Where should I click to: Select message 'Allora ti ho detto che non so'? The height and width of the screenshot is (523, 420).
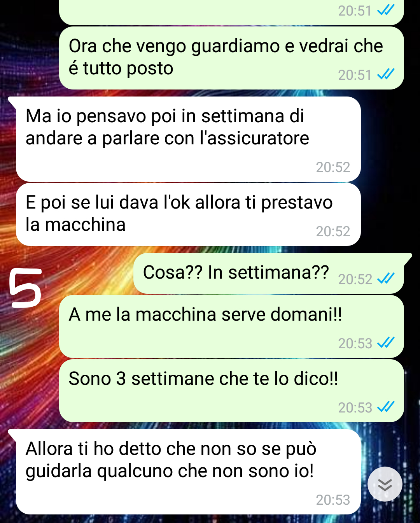(x=188, y=472)
